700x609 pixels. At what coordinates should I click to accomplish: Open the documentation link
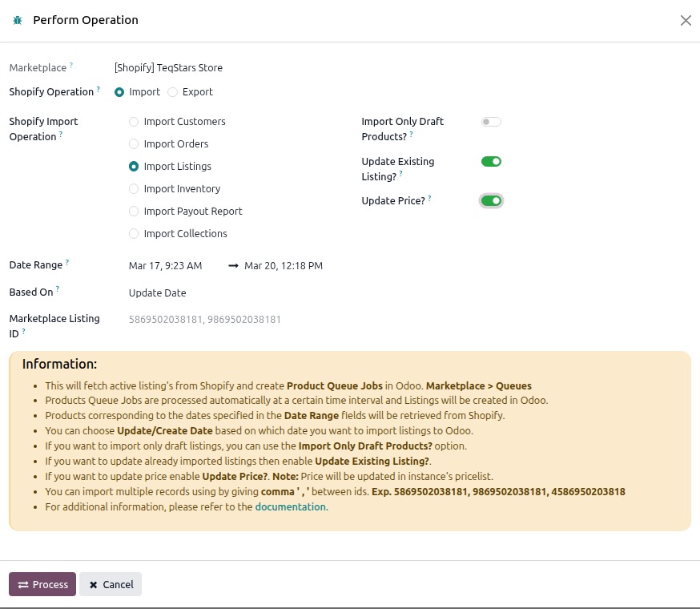pyautogui.click(x=292, y=506)
